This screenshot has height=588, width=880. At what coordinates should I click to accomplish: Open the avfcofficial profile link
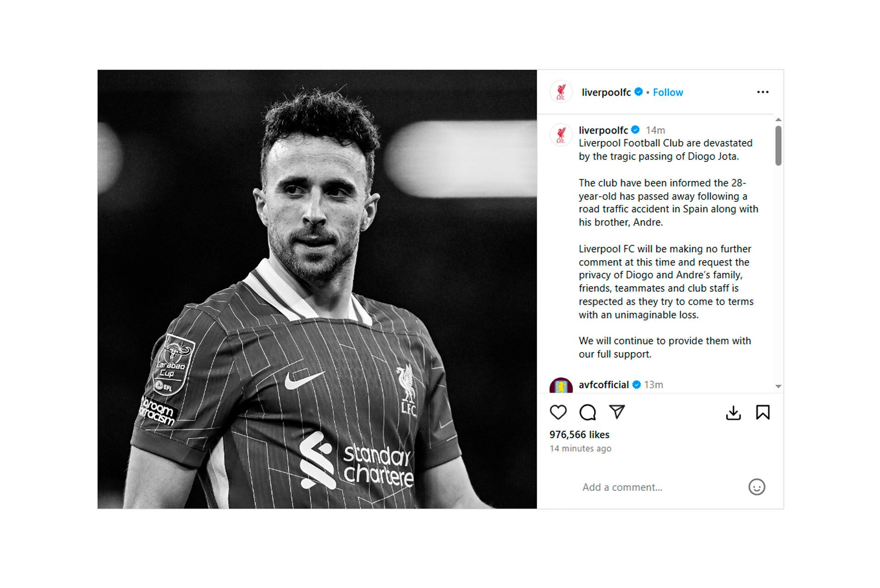604,385
